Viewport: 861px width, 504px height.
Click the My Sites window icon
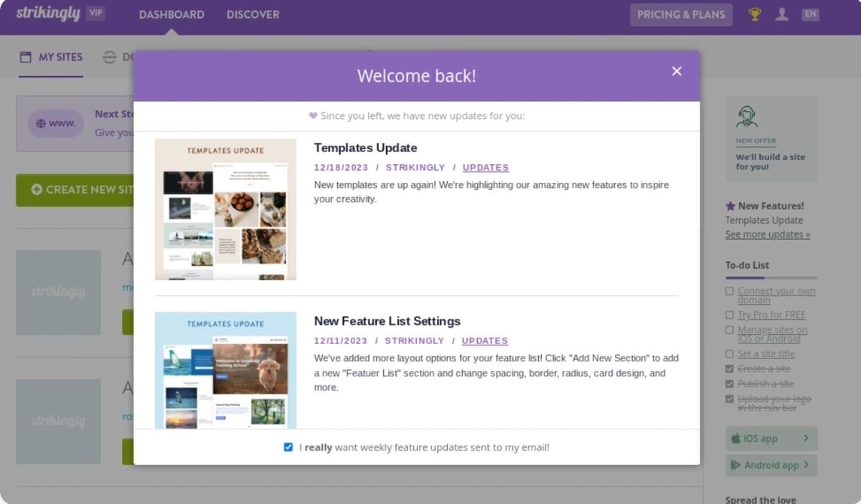[26, 57]
